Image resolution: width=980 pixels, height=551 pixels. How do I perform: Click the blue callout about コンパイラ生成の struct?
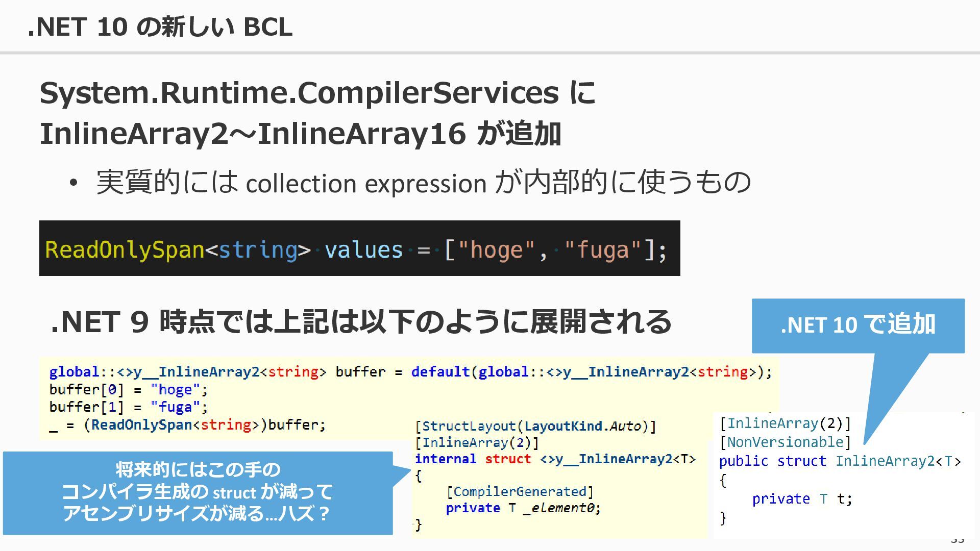coord(198,493)
